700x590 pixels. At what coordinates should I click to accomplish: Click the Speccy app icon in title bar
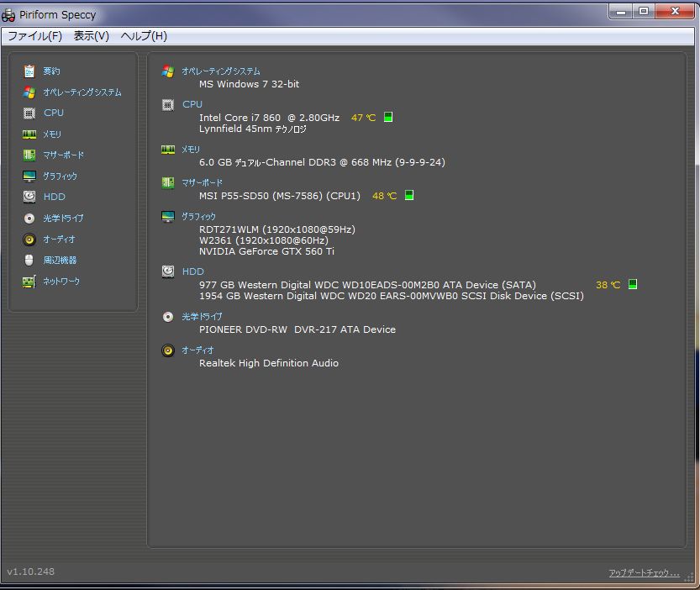pyautogui.click(x=8, y=16)
